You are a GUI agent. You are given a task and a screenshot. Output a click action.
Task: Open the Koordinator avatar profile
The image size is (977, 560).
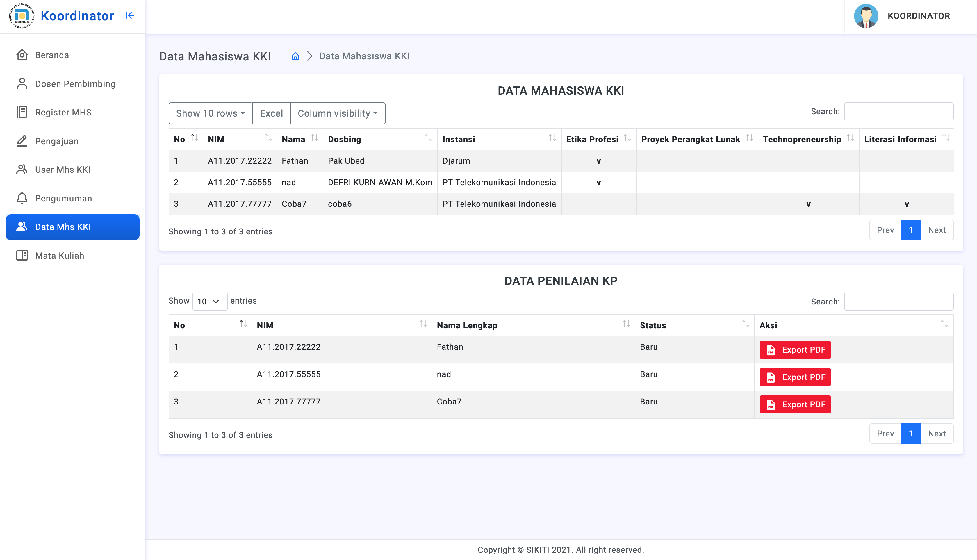click(x=866, y=16)
